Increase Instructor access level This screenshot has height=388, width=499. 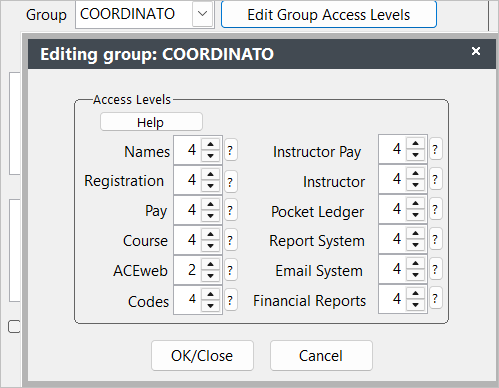(x=415, y=173)
